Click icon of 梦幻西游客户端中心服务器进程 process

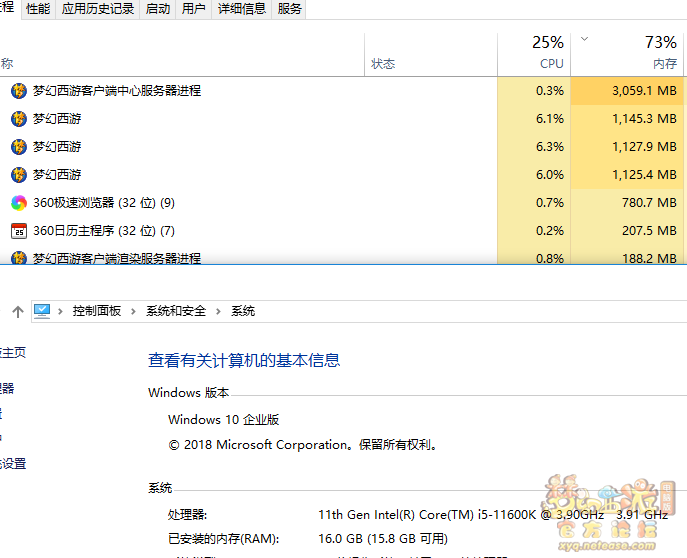(x=19, y=91)
